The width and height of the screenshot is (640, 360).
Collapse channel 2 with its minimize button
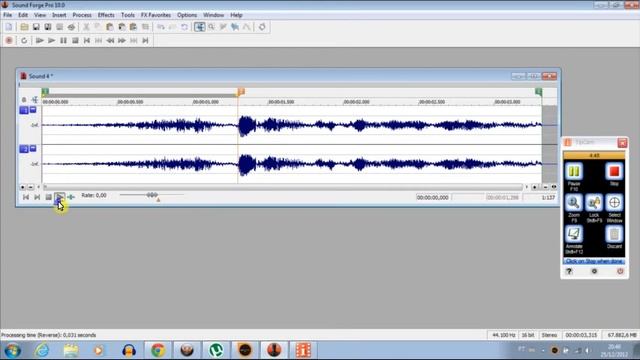click(33, 148)
